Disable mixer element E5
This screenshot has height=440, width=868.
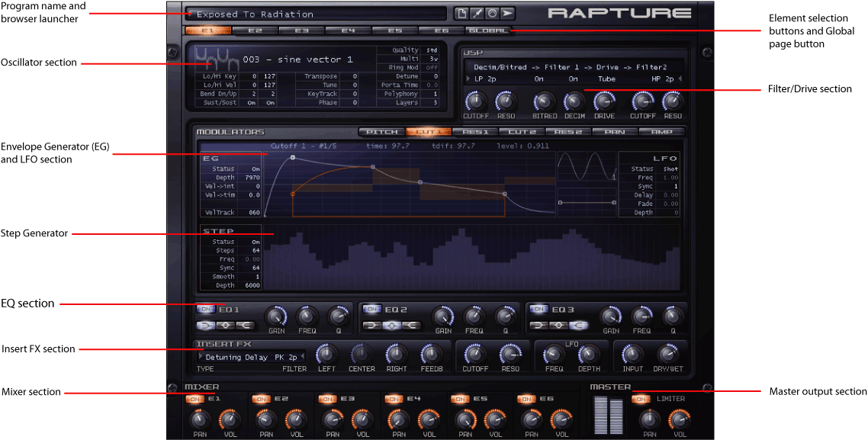(x=459, y=399)
